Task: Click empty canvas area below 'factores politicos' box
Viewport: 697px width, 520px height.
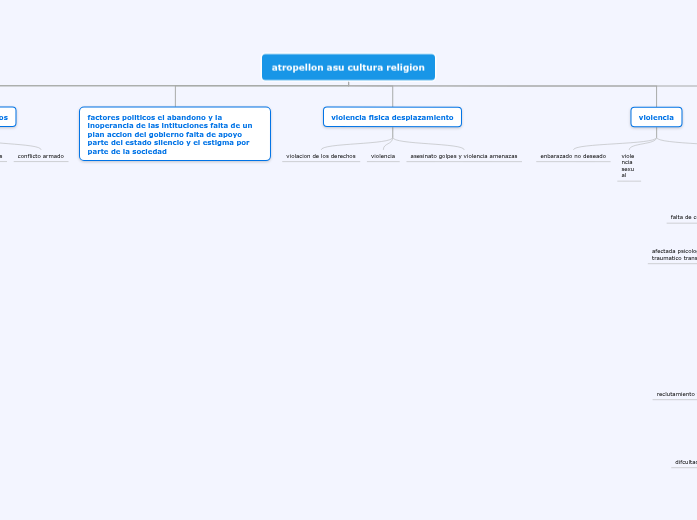Action: (x=174, y=300)
